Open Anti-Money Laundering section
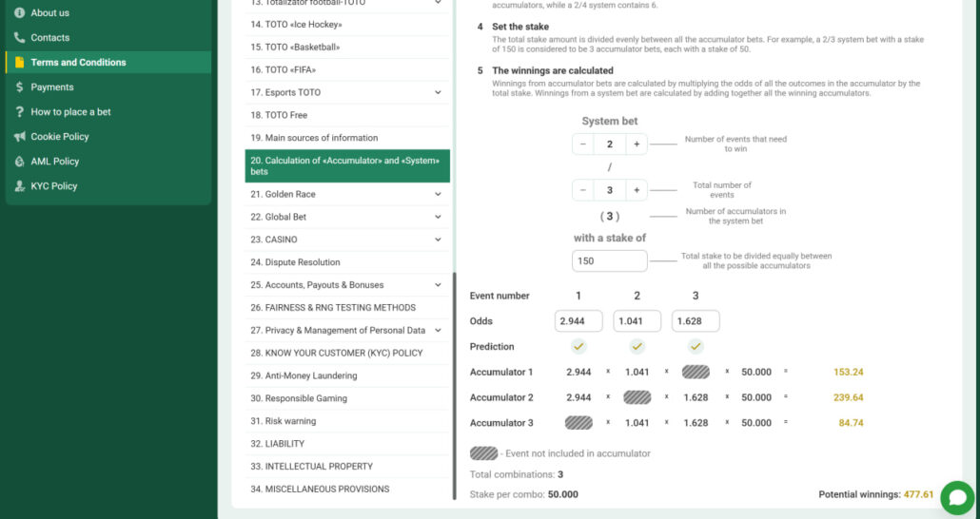The height and width of the screenshot is (519, 980). click(x=347, y=376)
